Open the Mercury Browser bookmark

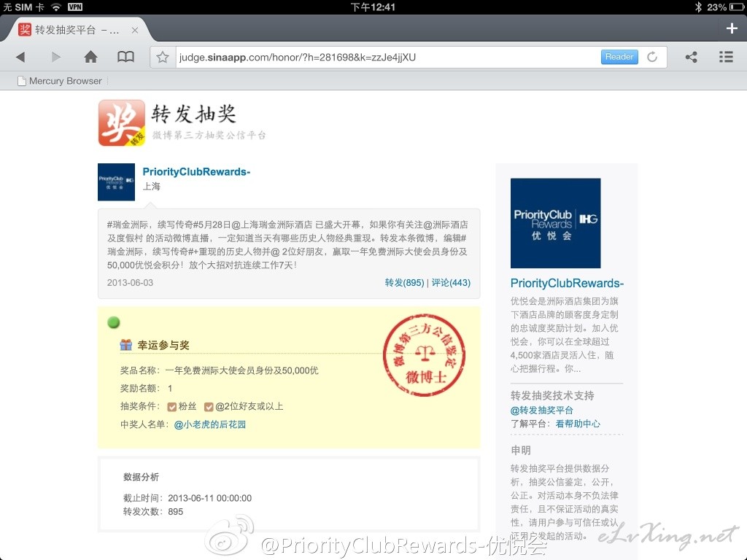point(60,81)
